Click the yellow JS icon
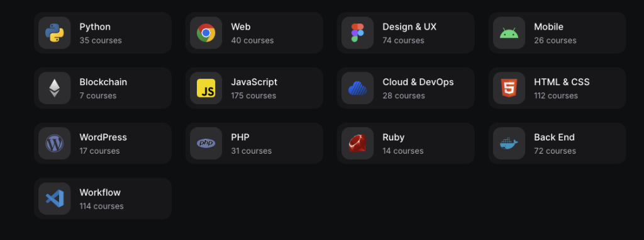This screenshot has height=240, width=644. click(x=206, y=88)
